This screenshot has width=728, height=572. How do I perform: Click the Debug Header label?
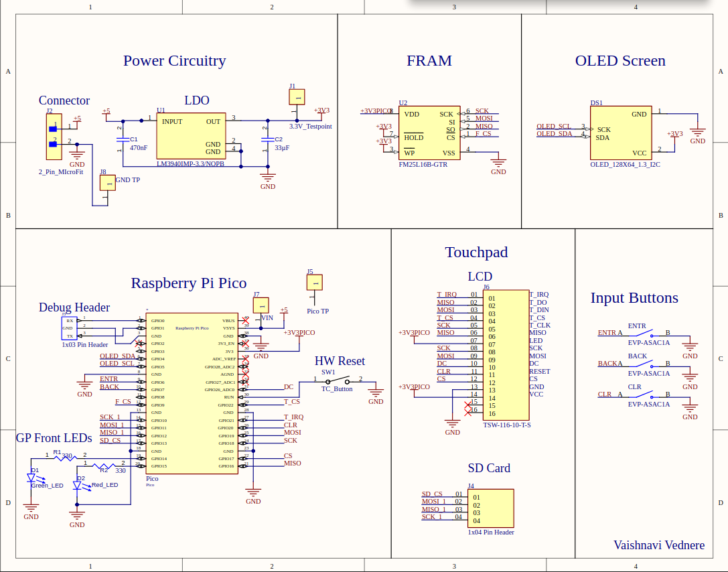pyautogui.click(x=74, y=307)
